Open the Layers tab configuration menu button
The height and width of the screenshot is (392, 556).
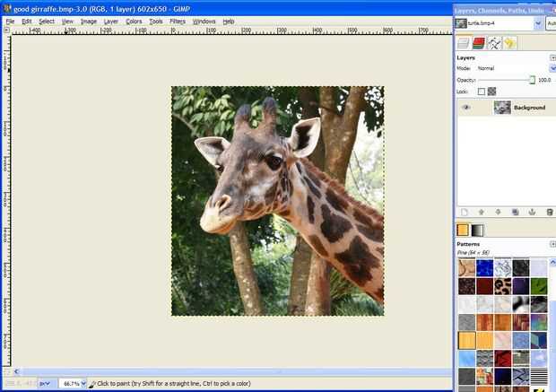(552, 57)
